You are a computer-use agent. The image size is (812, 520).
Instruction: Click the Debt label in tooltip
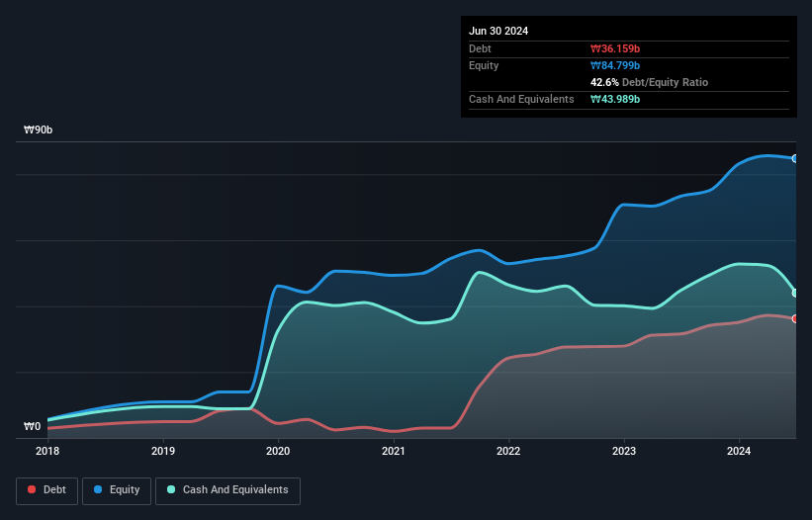click(480, 48)
